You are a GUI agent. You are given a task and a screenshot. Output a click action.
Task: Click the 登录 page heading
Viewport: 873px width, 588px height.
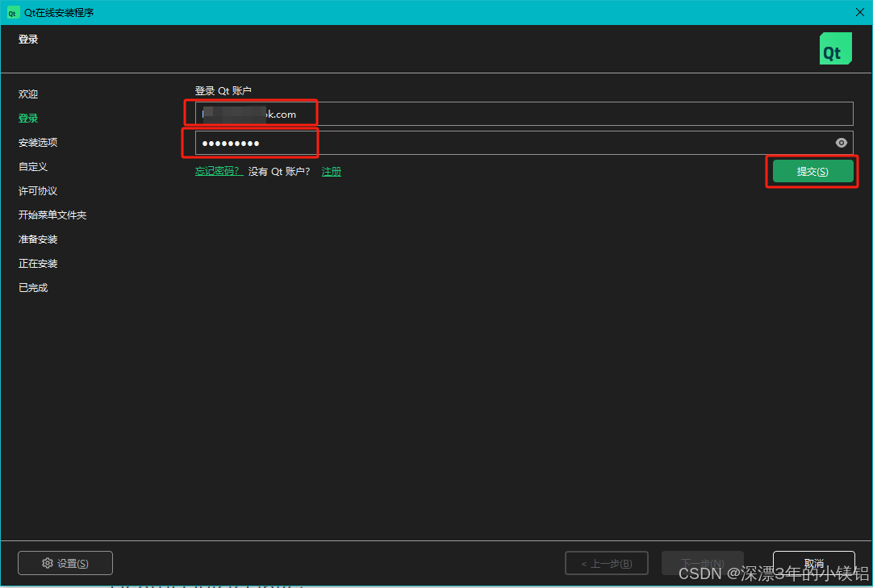point(28,40)
